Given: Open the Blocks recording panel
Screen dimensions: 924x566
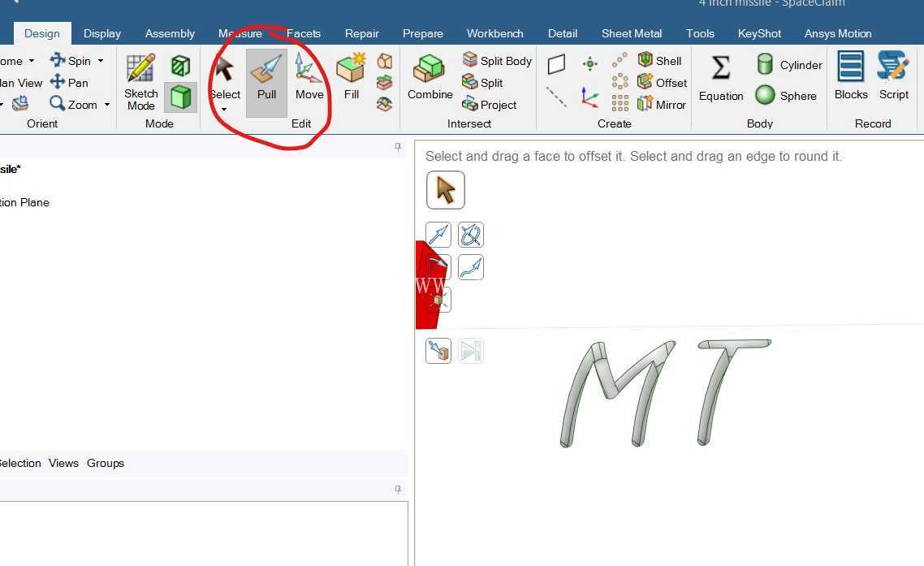Looking at the screenshot, I should (x=851, y=76).
